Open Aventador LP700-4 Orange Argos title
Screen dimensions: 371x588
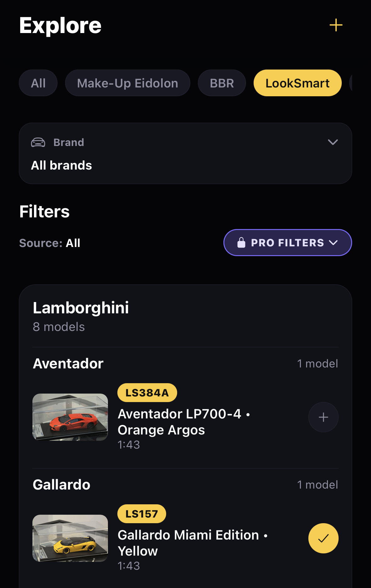184,422
